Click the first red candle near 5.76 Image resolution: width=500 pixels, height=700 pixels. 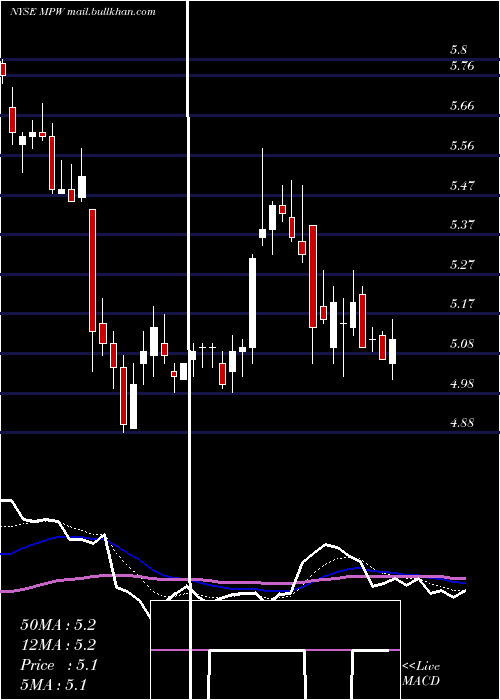pyautogui.click(x=3, y=69)
